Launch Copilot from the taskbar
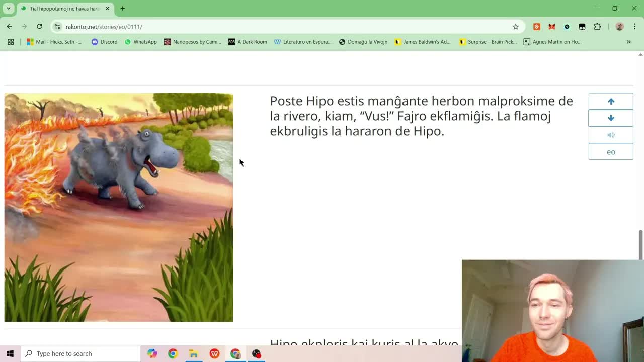The height and width of the screenshot is (362, 644). [152, 353]
